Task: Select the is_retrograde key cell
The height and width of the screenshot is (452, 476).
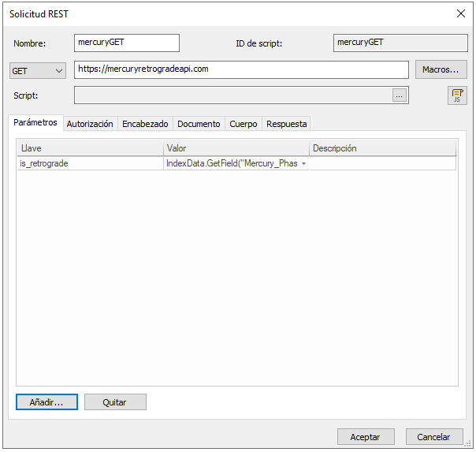Action: coord(90,164)
